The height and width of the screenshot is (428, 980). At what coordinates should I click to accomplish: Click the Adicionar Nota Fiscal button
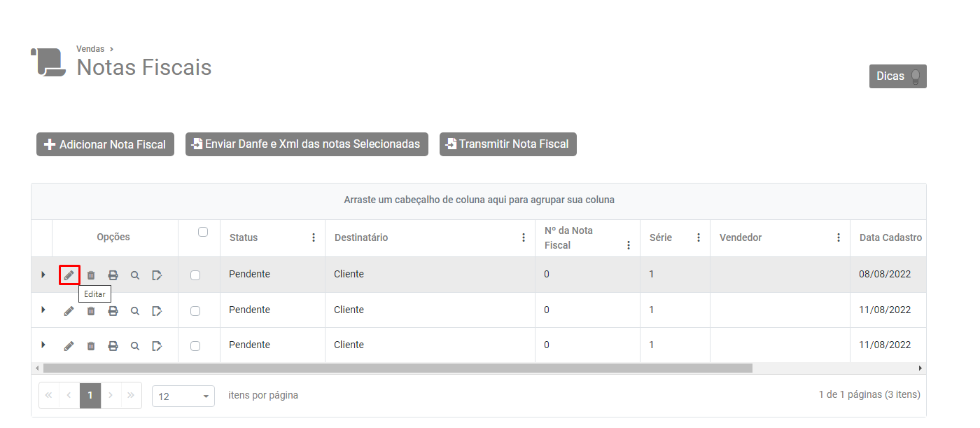pos(105,144)
